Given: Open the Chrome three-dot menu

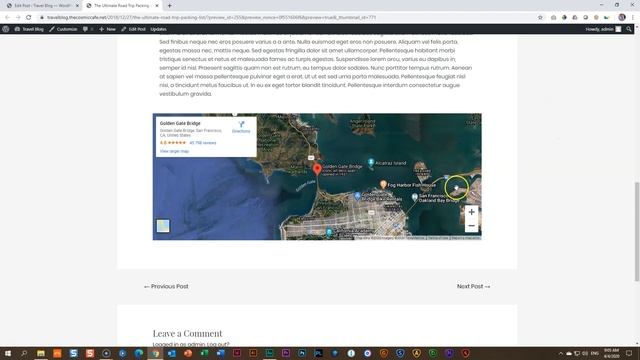Looking at the screenshot, I should 633,18.
